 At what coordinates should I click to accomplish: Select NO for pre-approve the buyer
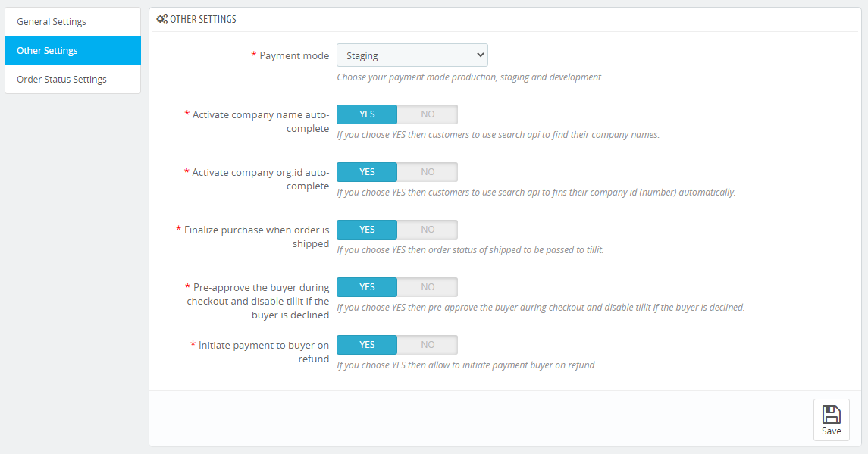click(428, 287)
